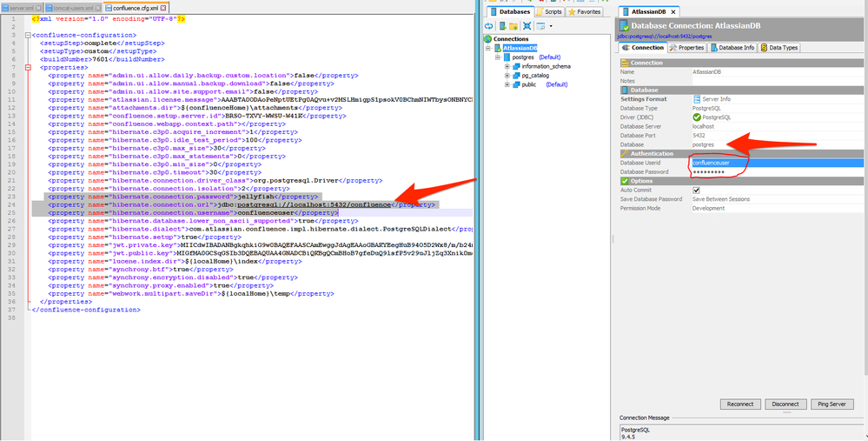The image size is (868, 441).
Task: Click the Database Userid field with confluenceuser
Action: click(778, 163)
